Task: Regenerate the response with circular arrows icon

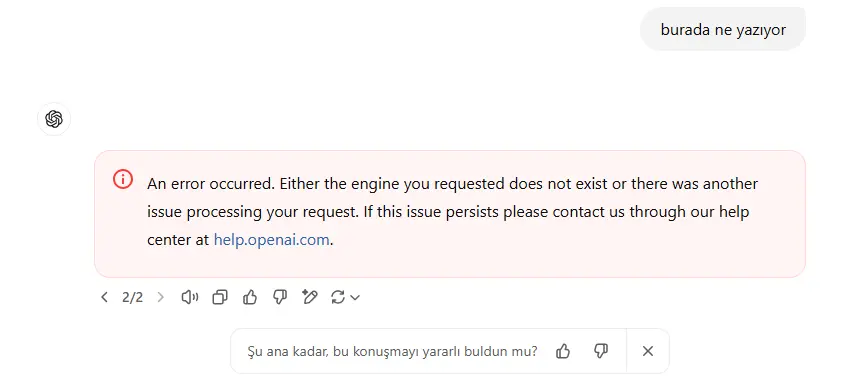Action: [338, 298]
